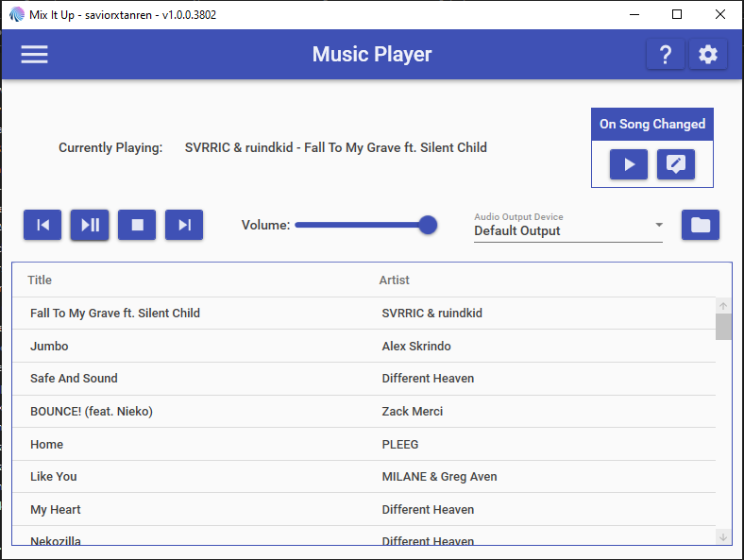Click artist Alex Skrindo
The image size is (744, 560).
(x=416, y=346)
